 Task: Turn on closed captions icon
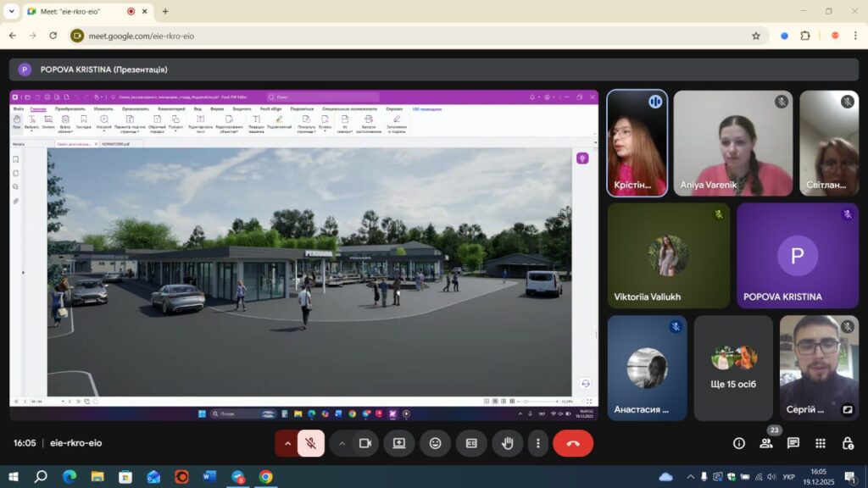pyautogui.click(x=471, y=443)
